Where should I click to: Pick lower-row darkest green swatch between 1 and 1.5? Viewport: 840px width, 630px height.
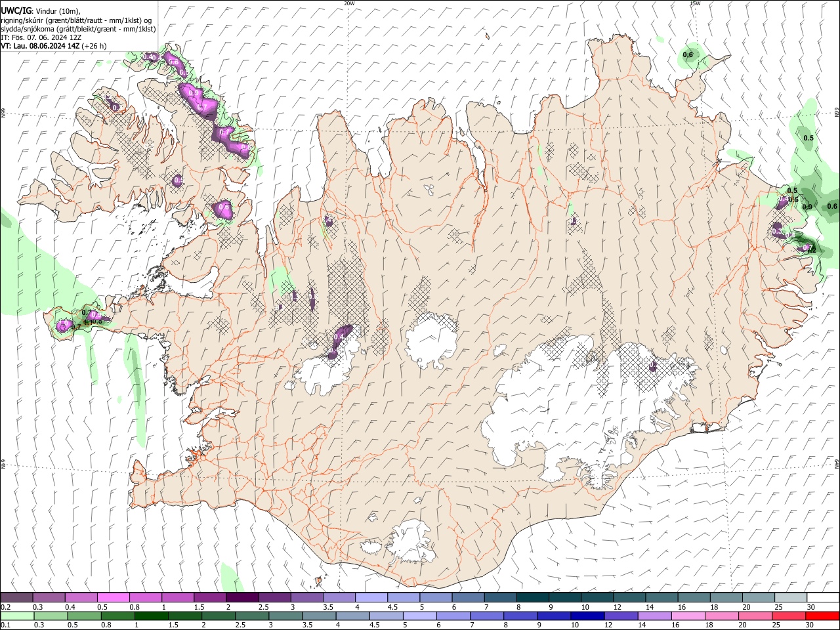click(x=151, y=616)
